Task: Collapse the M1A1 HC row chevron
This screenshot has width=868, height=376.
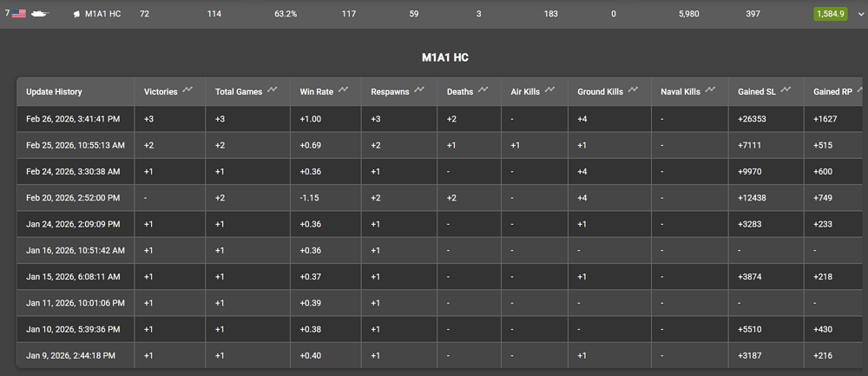Action: tap(860, 14)
